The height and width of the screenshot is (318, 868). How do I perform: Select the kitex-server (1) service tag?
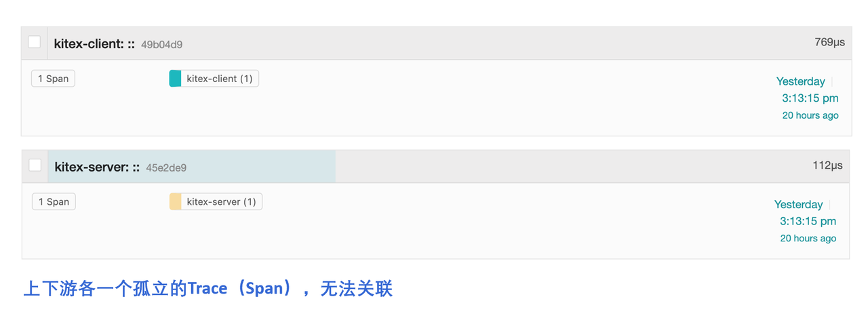pyautogui.click(x=221, y=201)
